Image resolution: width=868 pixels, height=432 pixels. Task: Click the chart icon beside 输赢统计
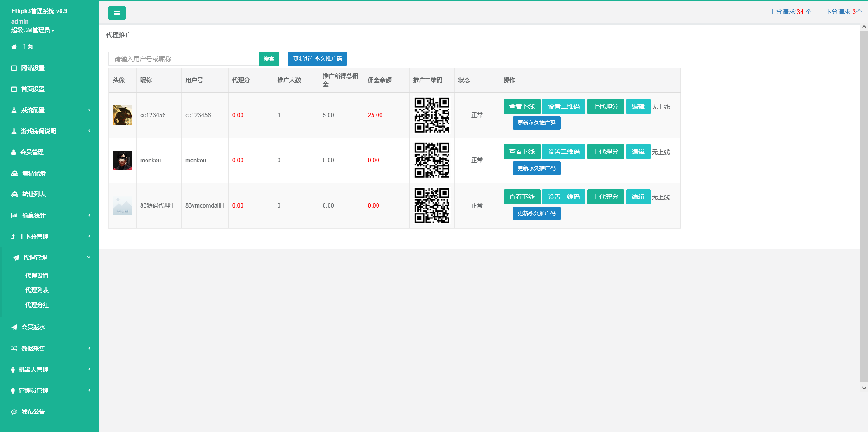[x=14, y=216]
